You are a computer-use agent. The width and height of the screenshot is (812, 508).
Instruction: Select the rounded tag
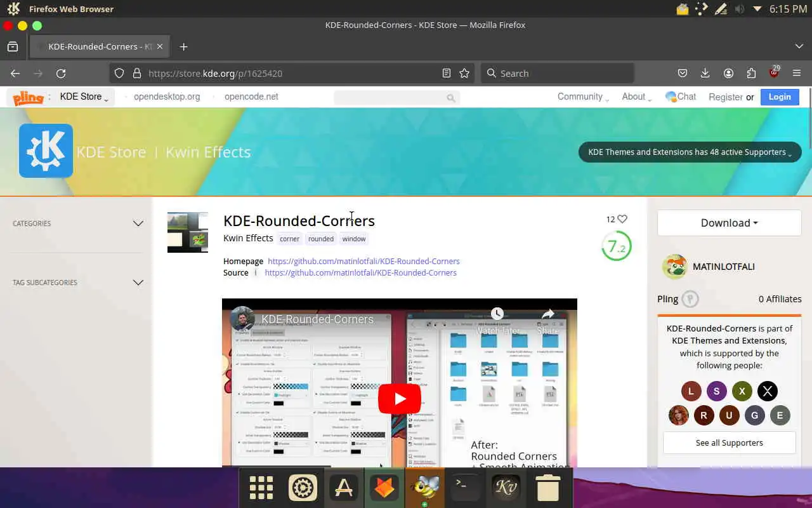[321, 239]
